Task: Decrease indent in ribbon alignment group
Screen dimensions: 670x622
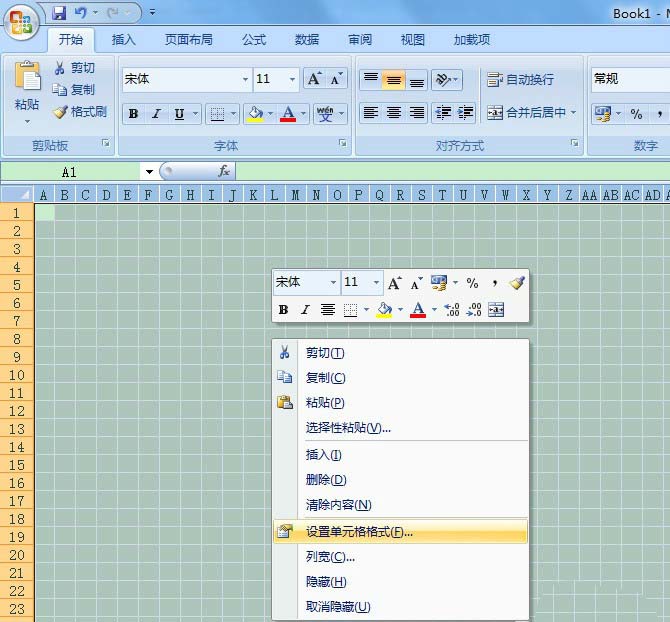Action: pyautogui.click(x=443, y=113)
